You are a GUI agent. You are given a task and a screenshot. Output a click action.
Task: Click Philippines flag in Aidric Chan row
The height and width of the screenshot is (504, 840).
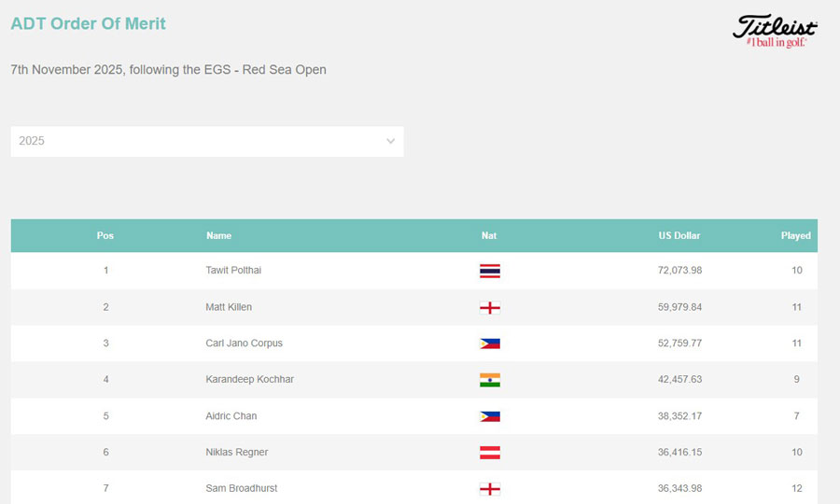click(489, 416)
